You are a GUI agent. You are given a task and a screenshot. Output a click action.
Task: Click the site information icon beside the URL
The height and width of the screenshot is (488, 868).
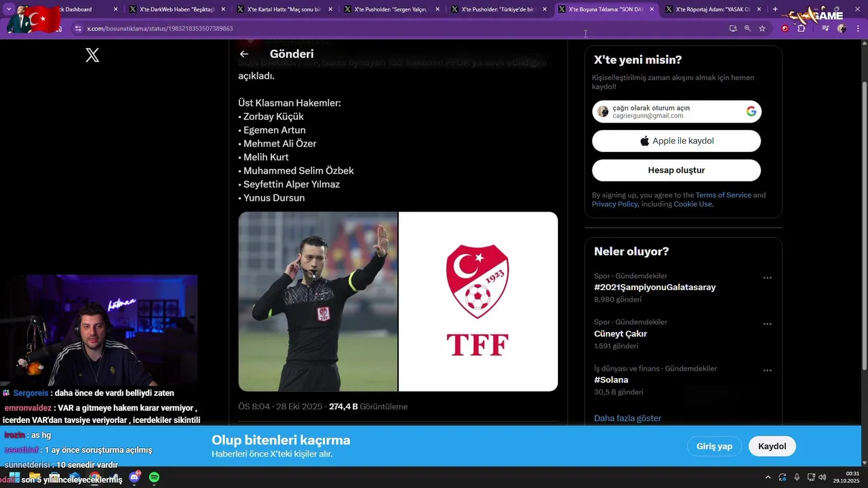click(x=78, y=28)
